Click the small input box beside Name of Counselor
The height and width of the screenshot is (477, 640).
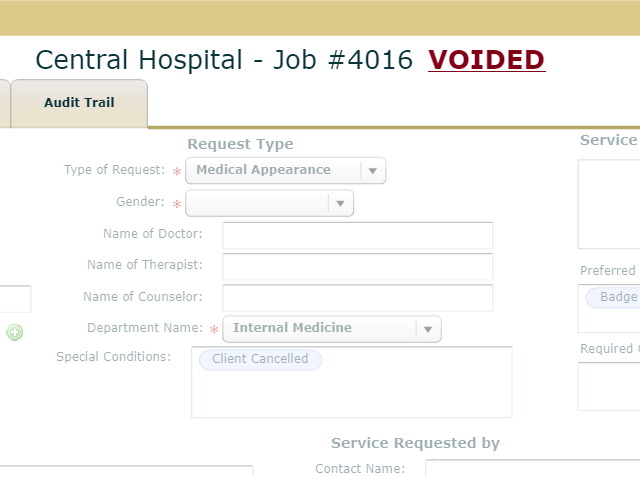15,299
